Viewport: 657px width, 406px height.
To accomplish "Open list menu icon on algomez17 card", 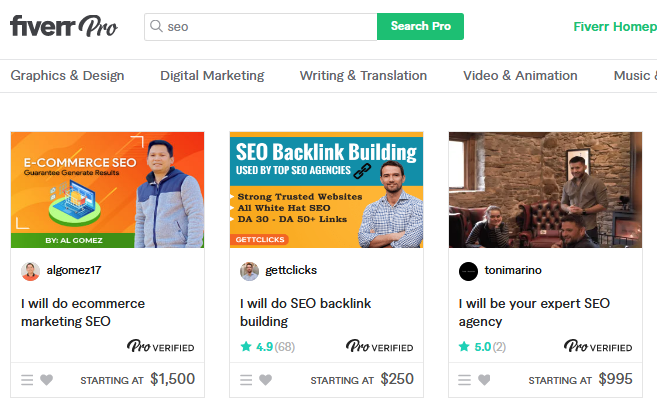I will pos(27,380).
